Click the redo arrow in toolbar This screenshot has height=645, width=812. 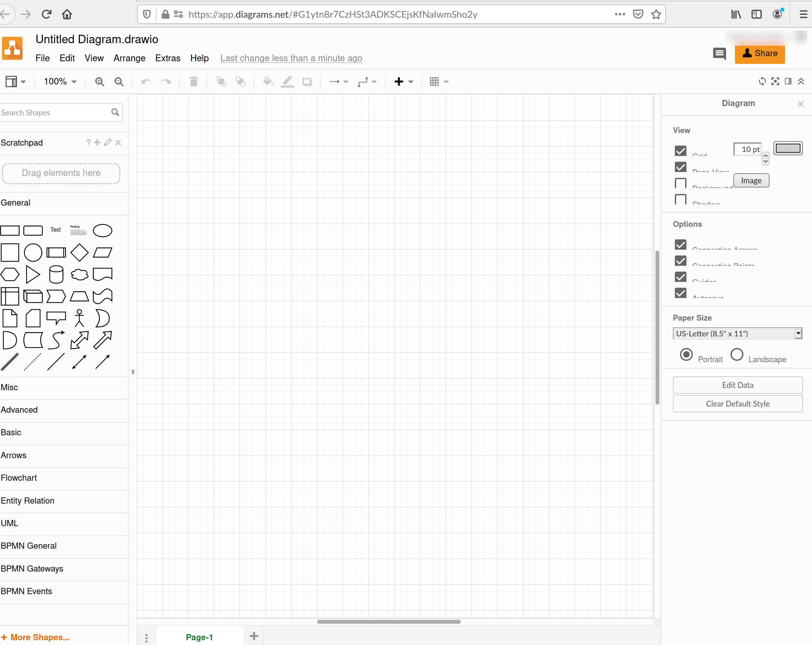[166, 82]
